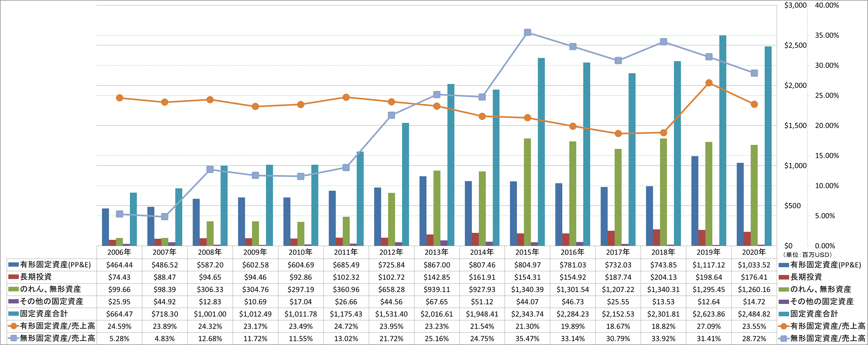Click orange line marker for 2019年
Viewport: 868px width, 345px height.
(x=709, y=83)
